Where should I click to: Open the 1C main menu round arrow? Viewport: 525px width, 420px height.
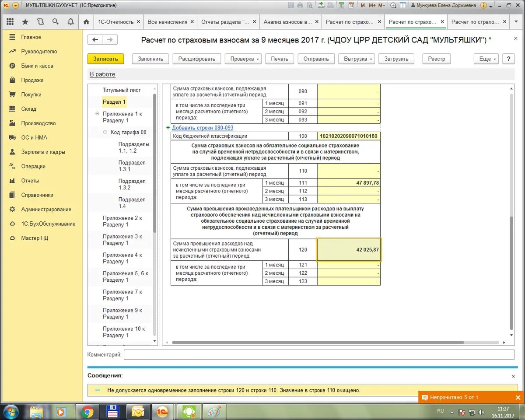[15, 5]
